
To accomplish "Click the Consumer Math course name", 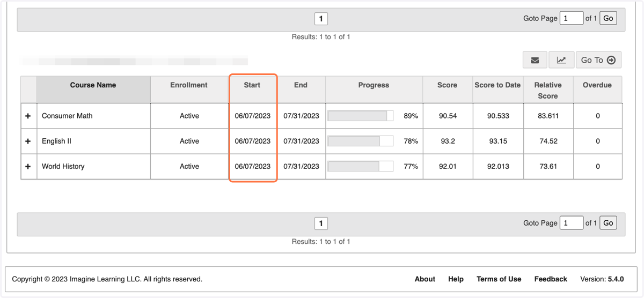I will click(67, 116).
